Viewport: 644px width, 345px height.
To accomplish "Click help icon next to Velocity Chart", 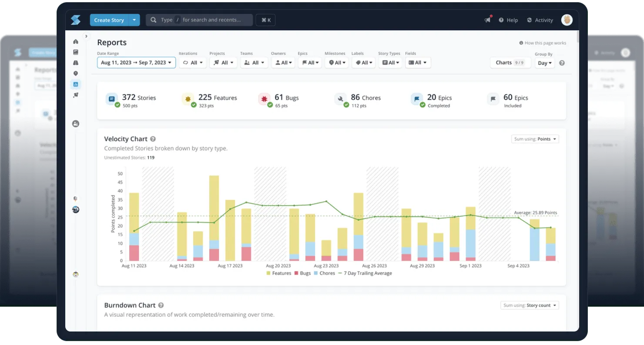I will tap(153, 139).
